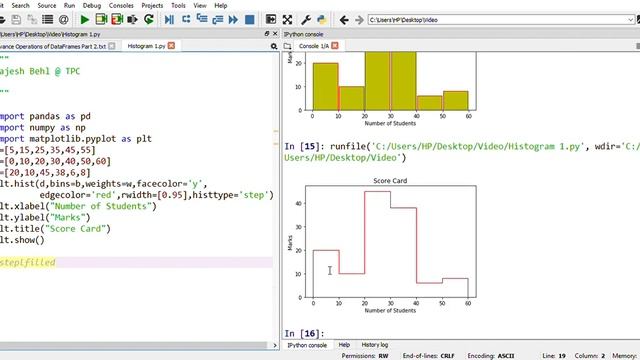
Task: Run the current cell
Action: (x=101, y=20)
